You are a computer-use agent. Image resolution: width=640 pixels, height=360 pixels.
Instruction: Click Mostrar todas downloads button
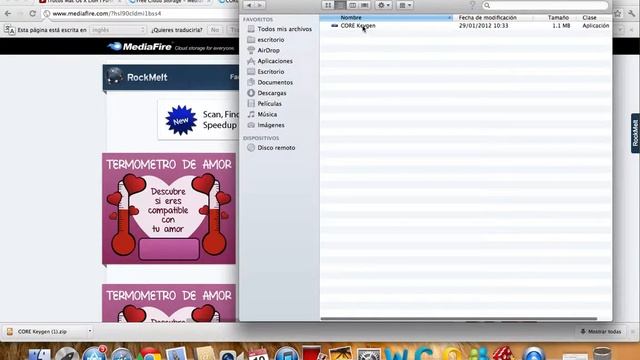pyautogui.click(x=601, y=332)
